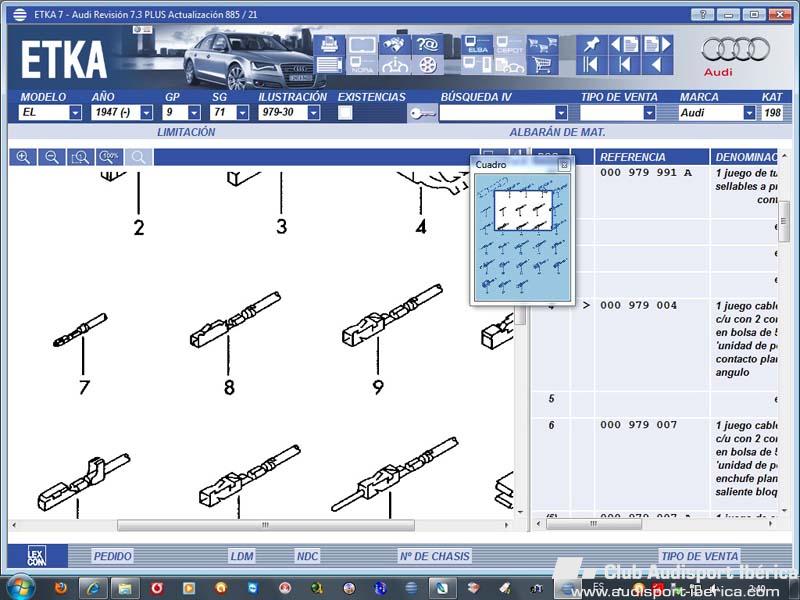Expand the Ilustración dropdown

[314, 112]
